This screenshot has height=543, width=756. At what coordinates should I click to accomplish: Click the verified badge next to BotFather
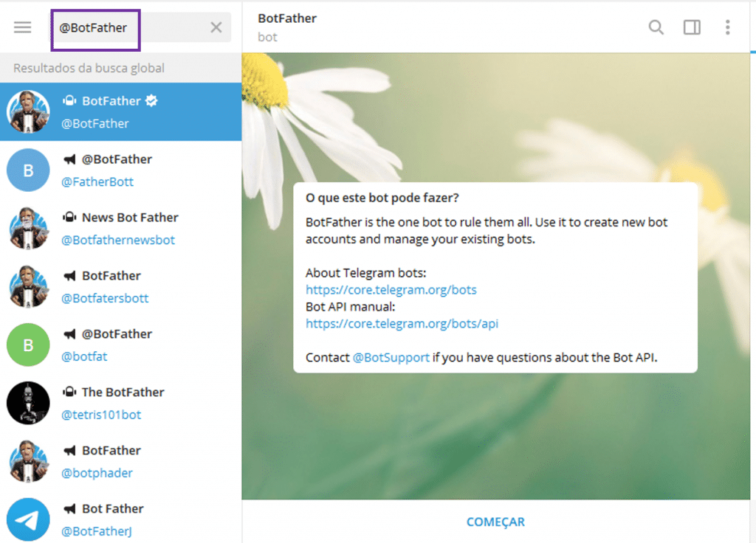click(151, 101)
